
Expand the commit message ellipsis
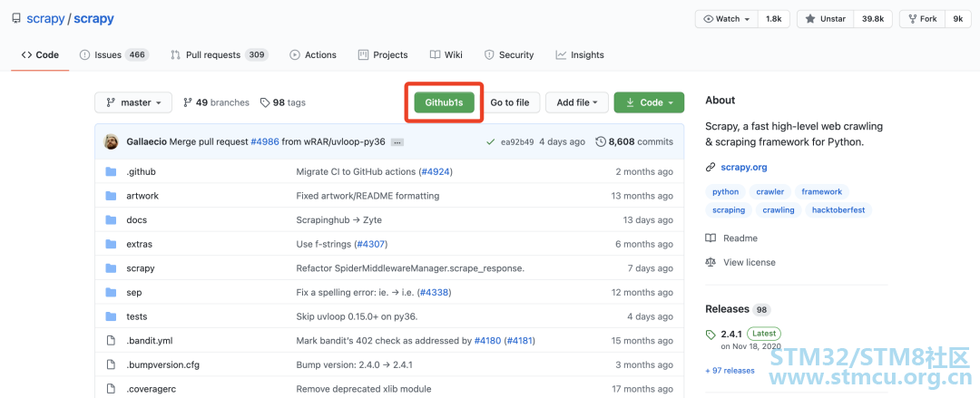point(397,142)
